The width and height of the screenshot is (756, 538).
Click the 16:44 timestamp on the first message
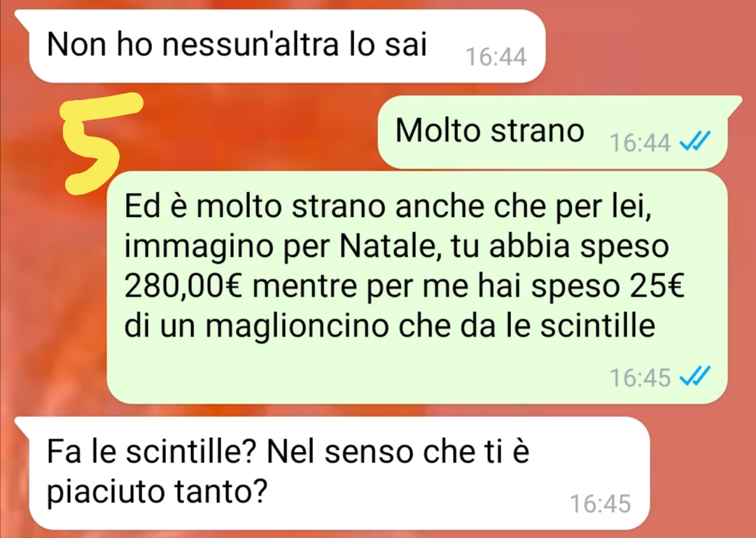[496, 57]
